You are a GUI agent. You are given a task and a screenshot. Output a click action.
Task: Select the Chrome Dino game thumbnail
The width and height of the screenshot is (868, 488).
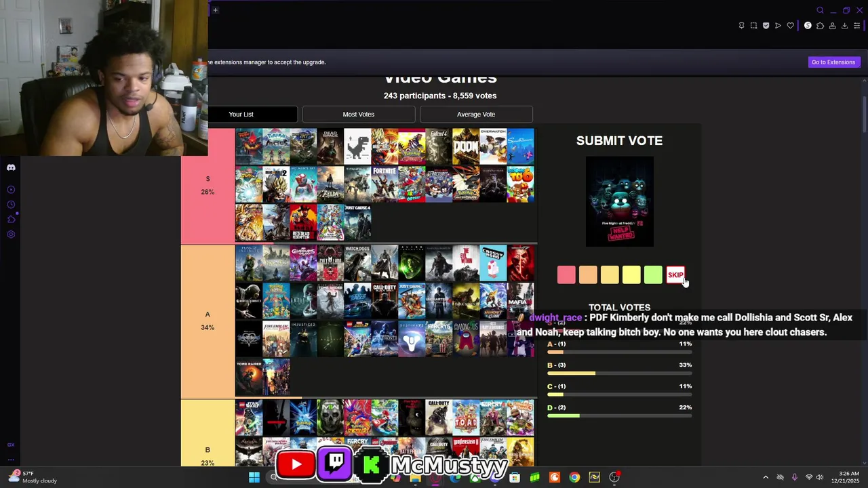coord(357,146)
